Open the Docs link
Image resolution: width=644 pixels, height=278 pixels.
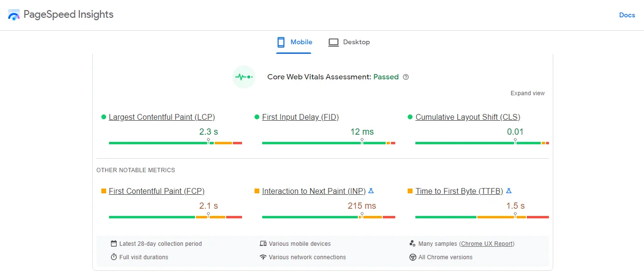coord(627,15)
